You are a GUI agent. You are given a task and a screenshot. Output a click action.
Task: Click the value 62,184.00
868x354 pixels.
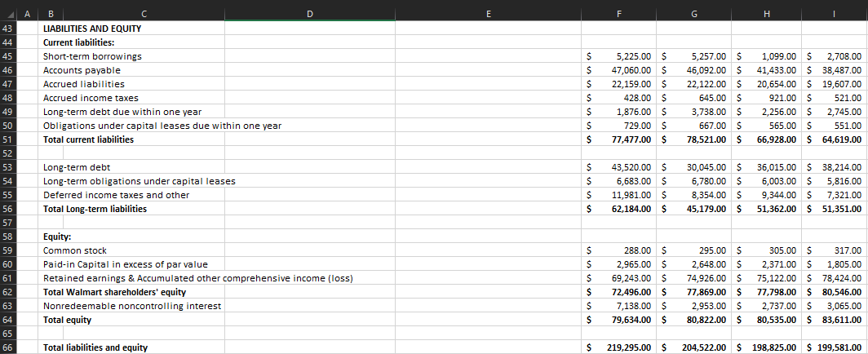pyautogui.click(x=631, y=209)
